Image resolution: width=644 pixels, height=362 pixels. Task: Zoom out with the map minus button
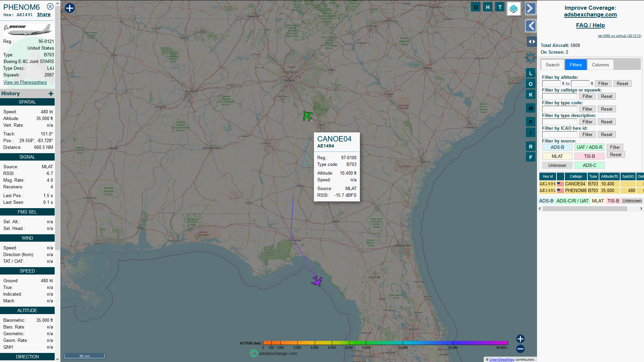click(520, 349)
